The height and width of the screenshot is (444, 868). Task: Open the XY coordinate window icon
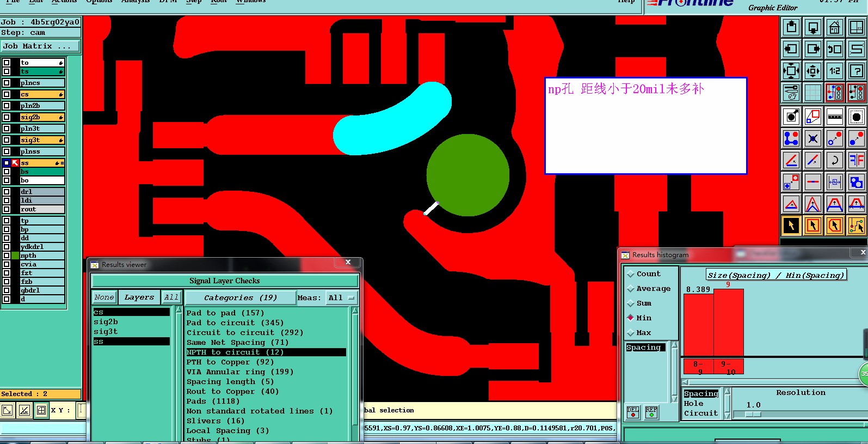pos(857,27)
